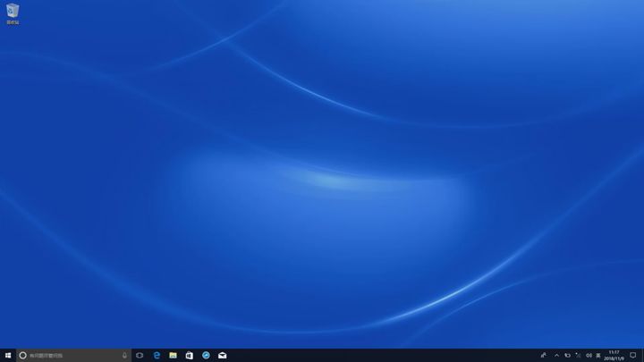Screen dimensions: 644x362
Task: Click the Show Desktop strip
Action: coord(642,356)
